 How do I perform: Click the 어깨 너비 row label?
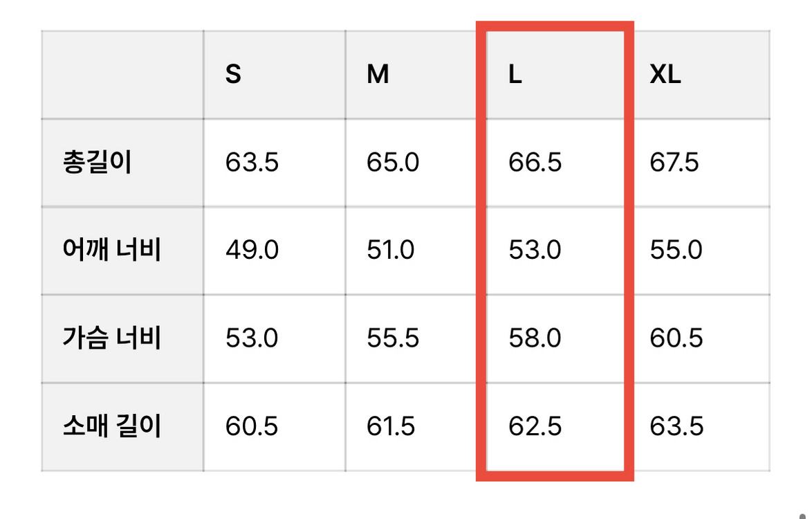click(111, 250)
